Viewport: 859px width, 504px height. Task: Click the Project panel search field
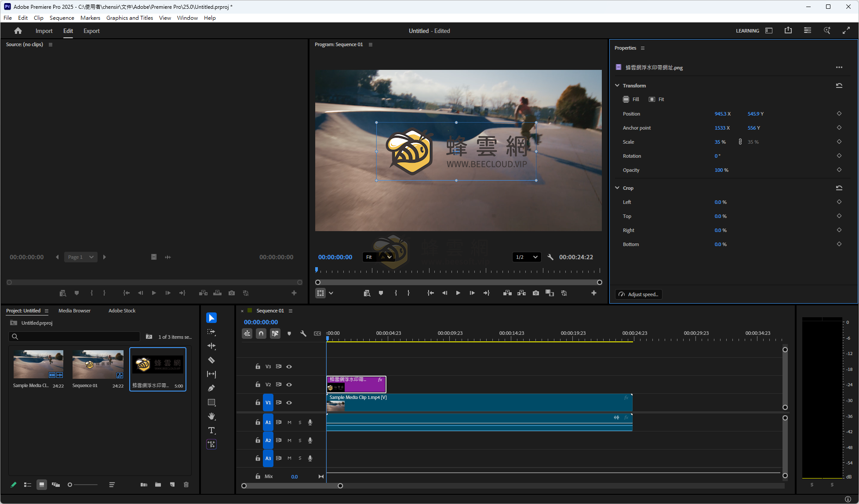click(74, 337)
